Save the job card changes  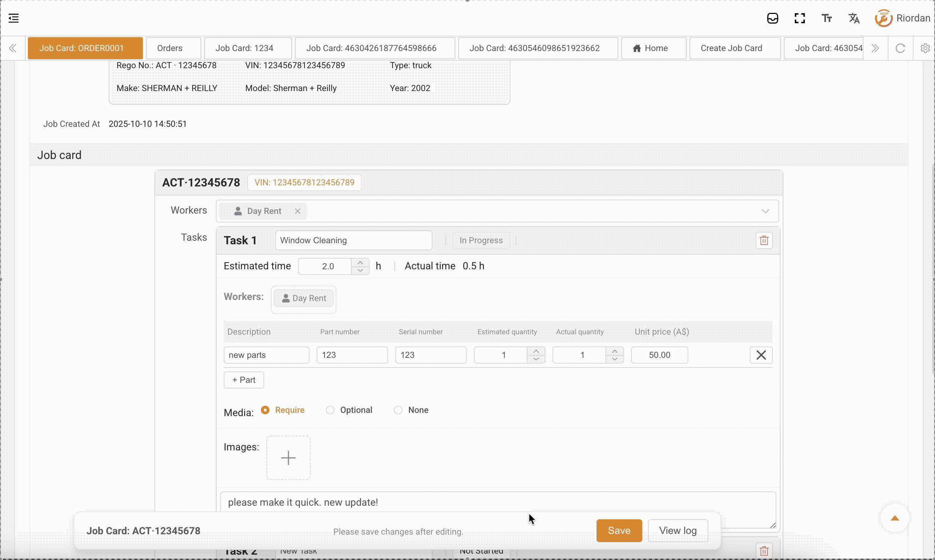[619, 530]
